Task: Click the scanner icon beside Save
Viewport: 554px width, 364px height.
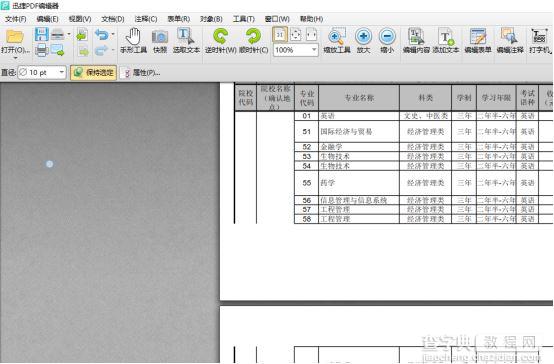Action: tap(58, 35)
